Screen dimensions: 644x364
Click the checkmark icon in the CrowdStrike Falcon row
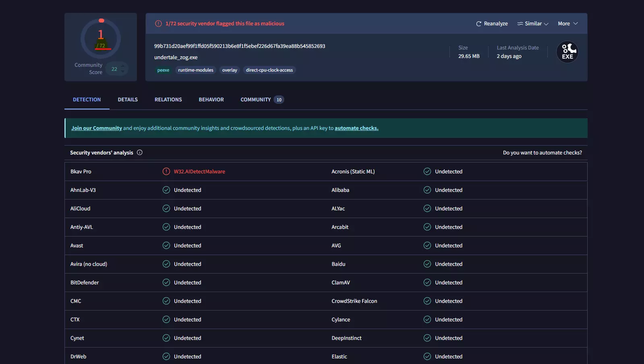click(x=427, y=301)
